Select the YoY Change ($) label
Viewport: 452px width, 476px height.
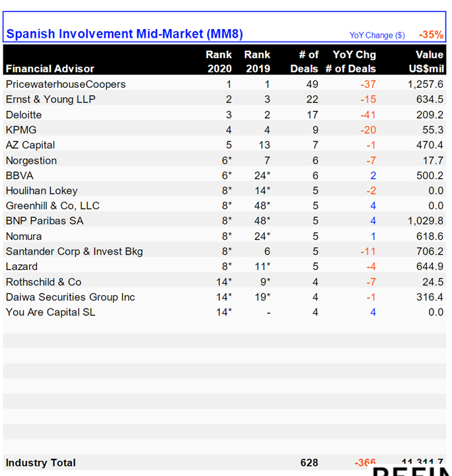pos(377,36)
